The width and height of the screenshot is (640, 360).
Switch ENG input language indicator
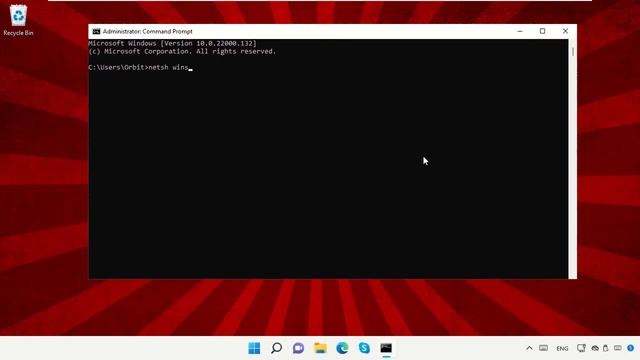562,349
